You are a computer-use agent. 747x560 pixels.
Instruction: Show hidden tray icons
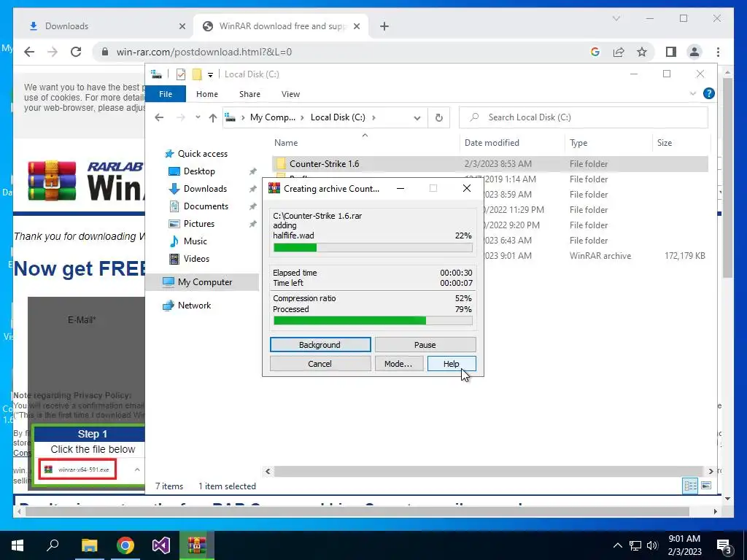[x=617, y=545]
